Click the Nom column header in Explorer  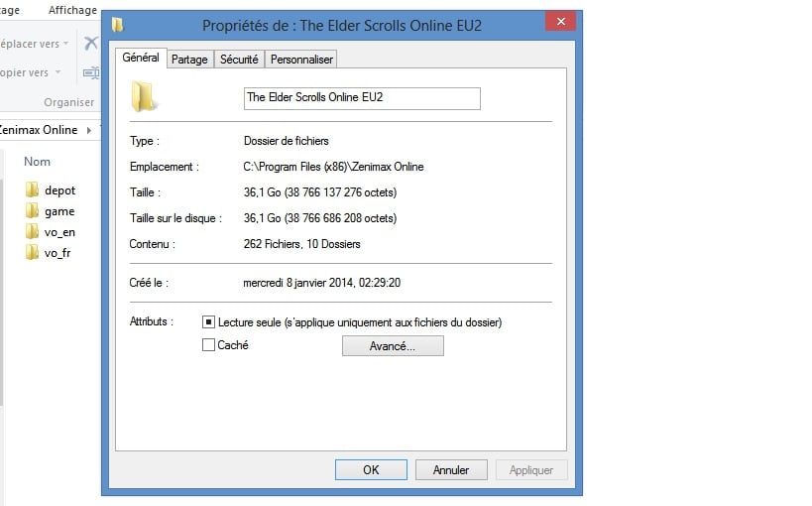click(38, 162)
